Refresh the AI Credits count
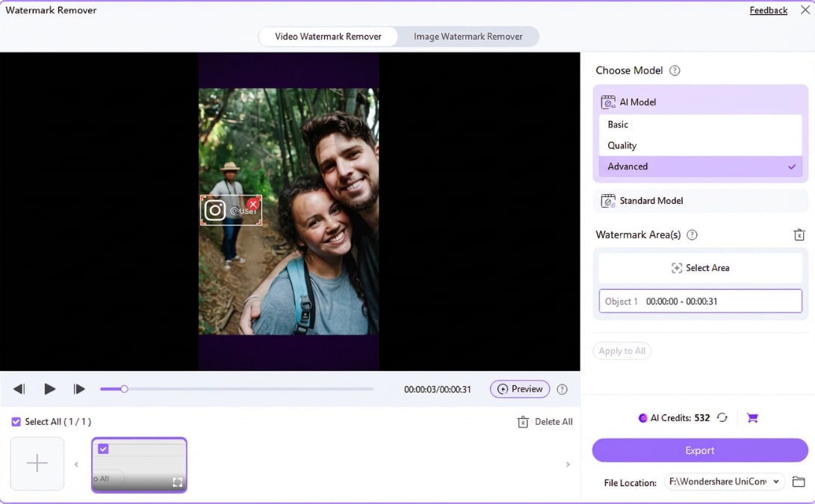This screenshot has height=504, width=815. [722, 417]
